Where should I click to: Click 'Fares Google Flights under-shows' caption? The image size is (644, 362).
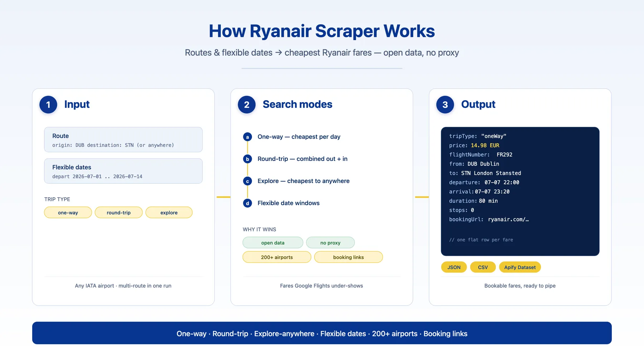pyautogui.click(x=322, y=286)
